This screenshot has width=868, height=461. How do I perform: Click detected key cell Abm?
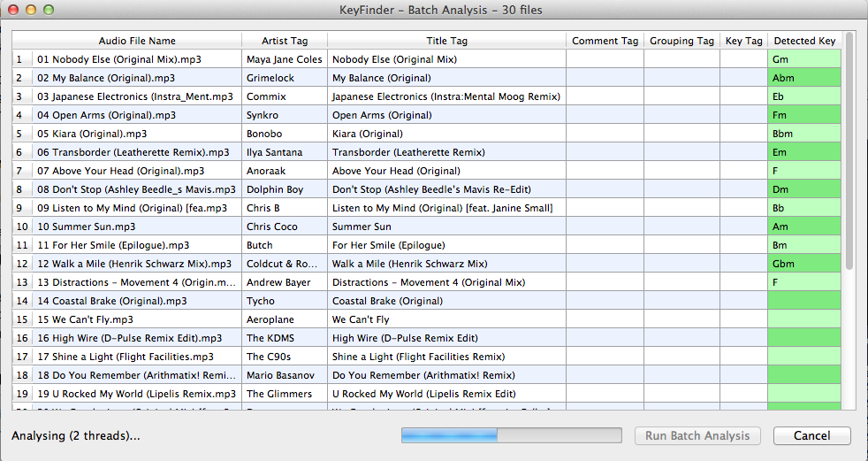[804, 78]
